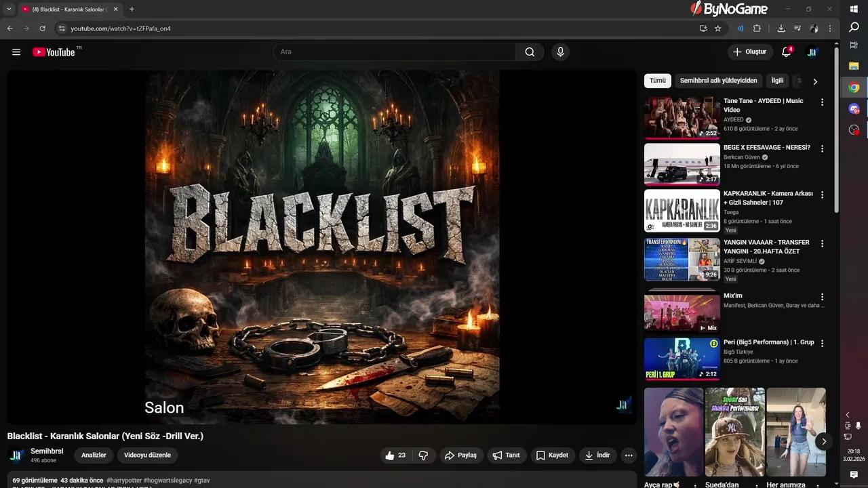Screen dimensions: 868x488
Task: Open the YouTube guide hamburger menu
Action: point(16,52)
